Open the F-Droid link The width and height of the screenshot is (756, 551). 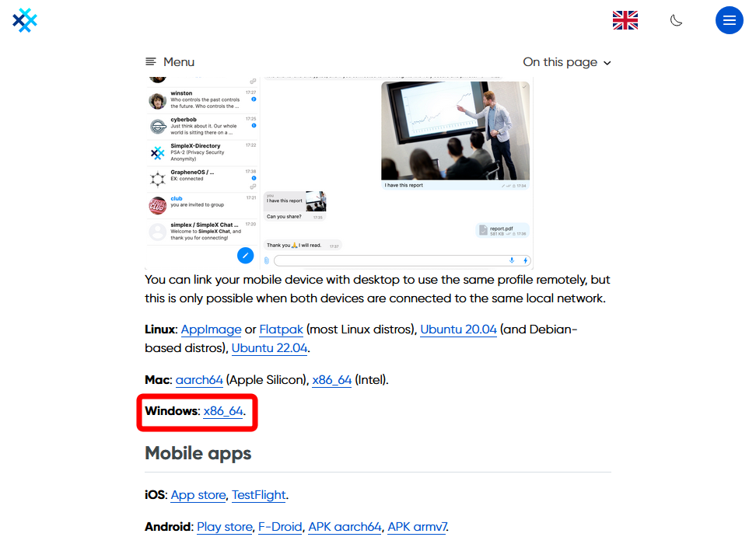tap(280, 527)
